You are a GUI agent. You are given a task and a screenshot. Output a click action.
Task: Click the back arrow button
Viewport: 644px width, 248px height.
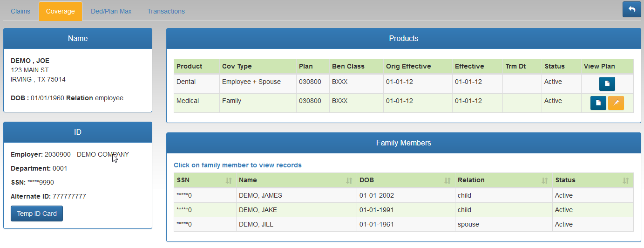(x=631, y=9)
